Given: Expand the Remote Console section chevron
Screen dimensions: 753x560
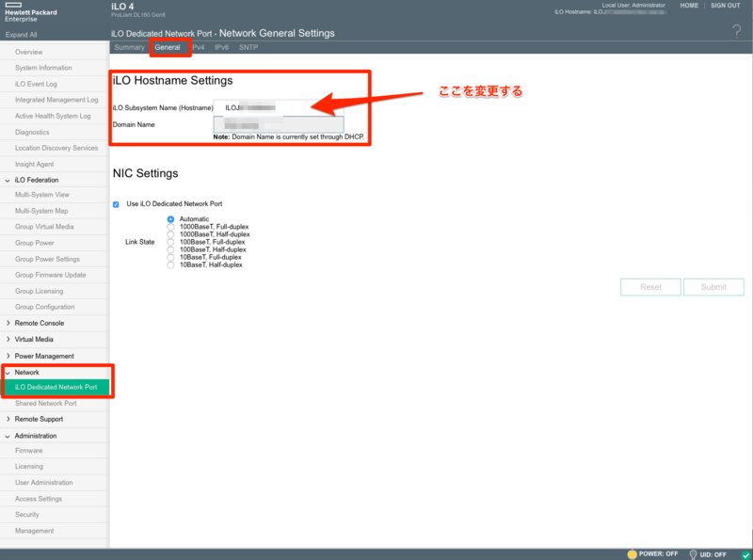Looking at the screenshot, I should (x=8, y=323).
